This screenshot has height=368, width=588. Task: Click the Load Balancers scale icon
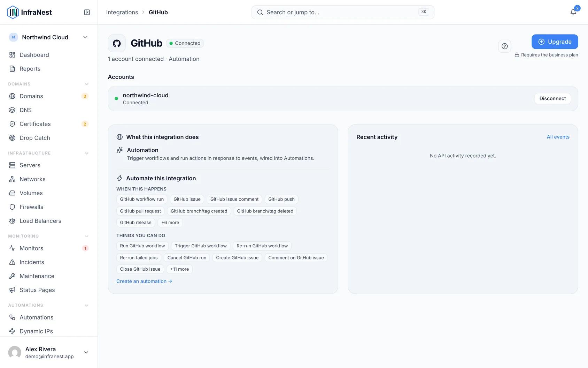point(12,221)
